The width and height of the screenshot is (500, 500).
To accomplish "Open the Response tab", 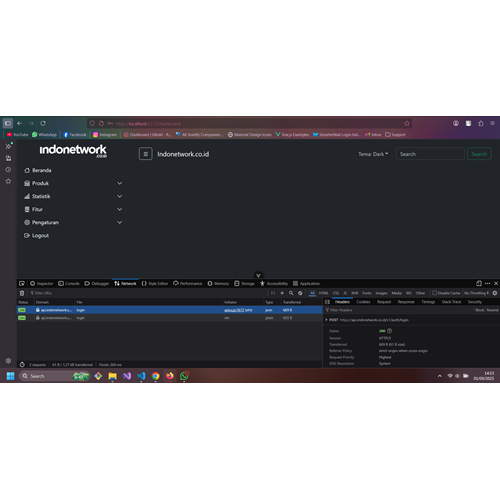I will click(x=406, y=302).
